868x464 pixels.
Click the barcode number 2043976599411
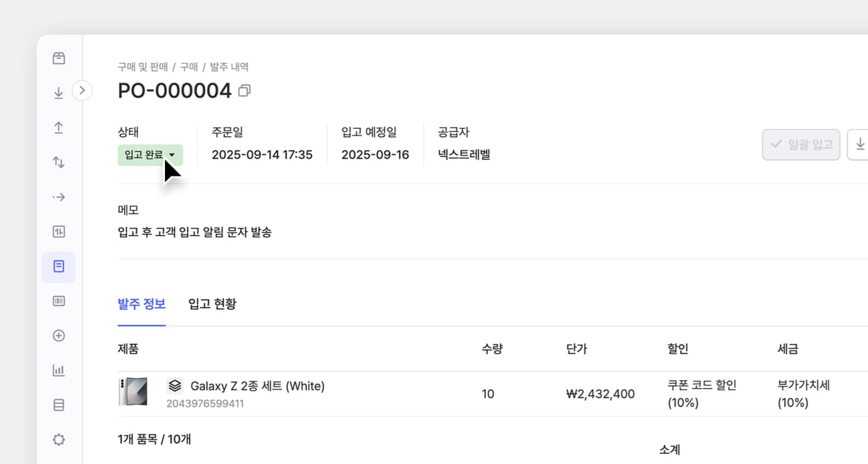point(205,403)
